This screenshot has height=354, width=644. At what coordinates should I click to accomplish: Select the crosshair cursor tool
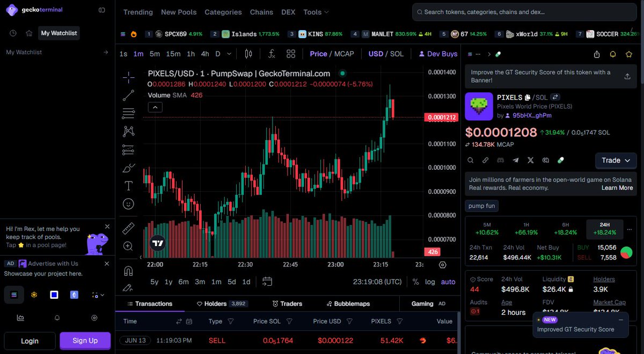click(128, 78)
